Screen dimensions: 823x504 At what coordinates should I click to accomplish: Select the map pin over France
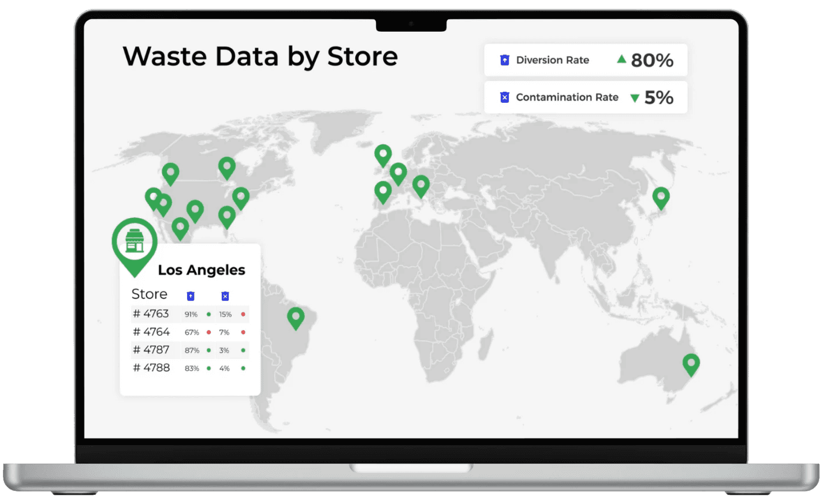(x=399, y=174)
